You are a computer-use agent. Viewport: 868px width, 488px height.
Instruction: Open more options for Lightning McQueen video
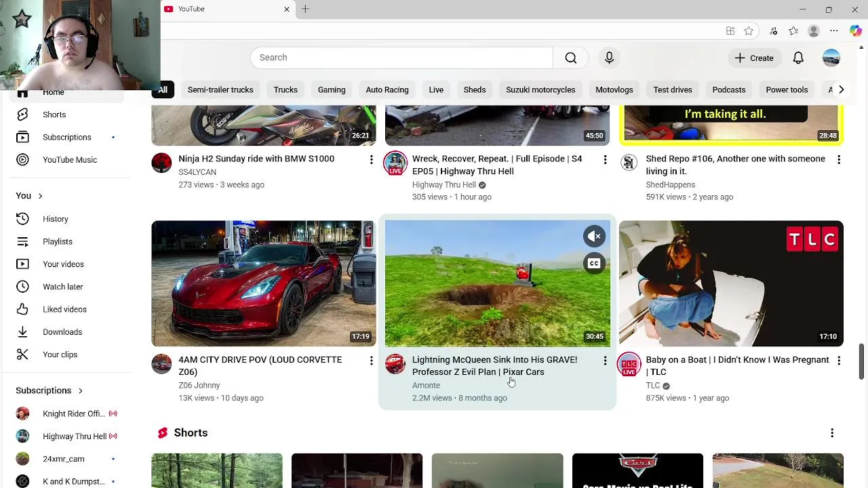[605, 361]
